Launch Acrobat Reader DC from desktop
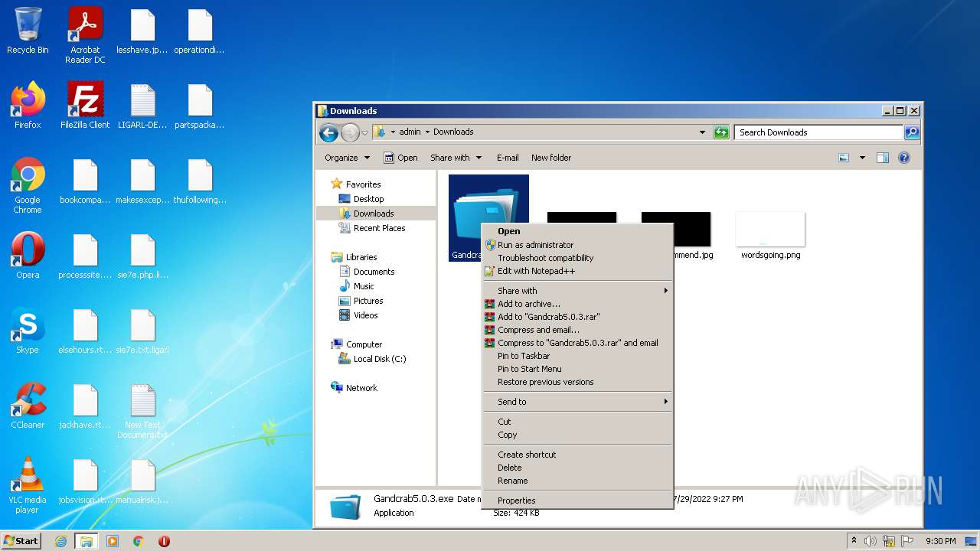Screen dimensions: 980x551 [85, 35]
